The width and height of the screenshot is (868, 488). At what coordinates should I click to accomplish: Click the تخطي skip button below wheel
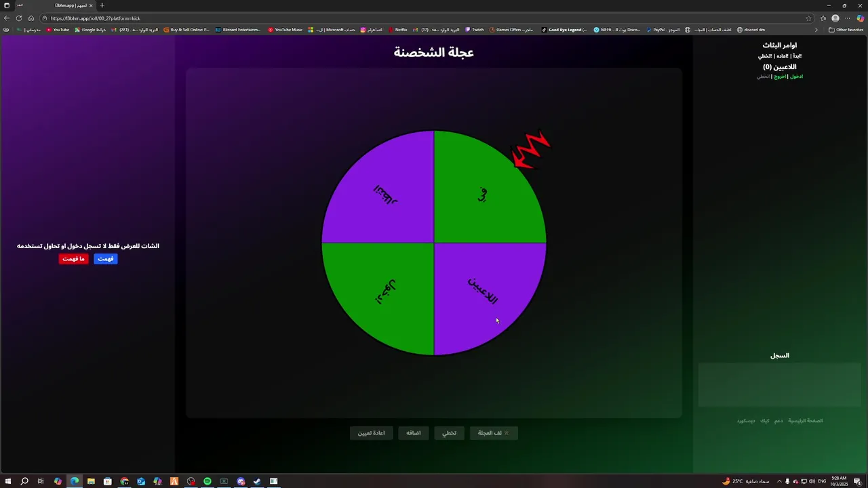450,433
